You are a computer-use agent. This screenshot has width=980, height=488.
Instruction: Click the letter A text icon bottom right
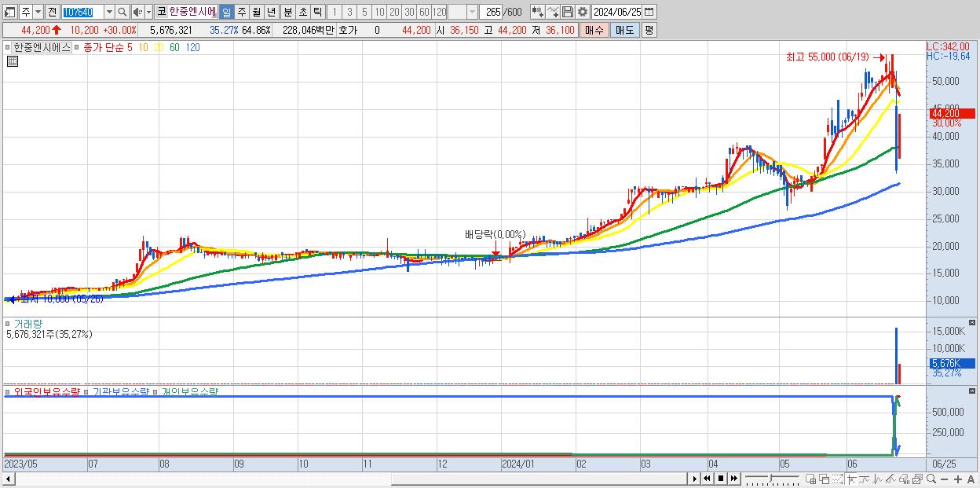[x=971, y=479]
